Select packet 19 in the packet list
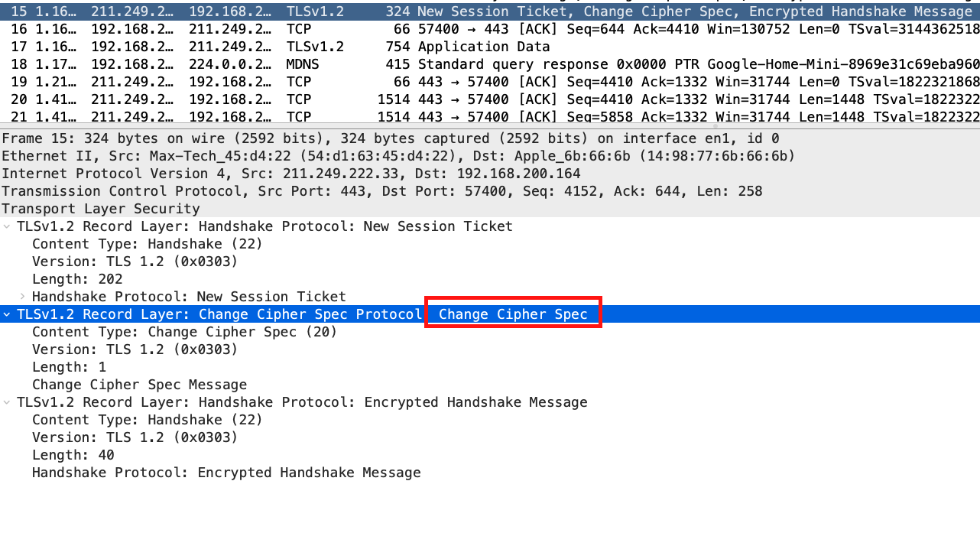 (x=489, y=82)
